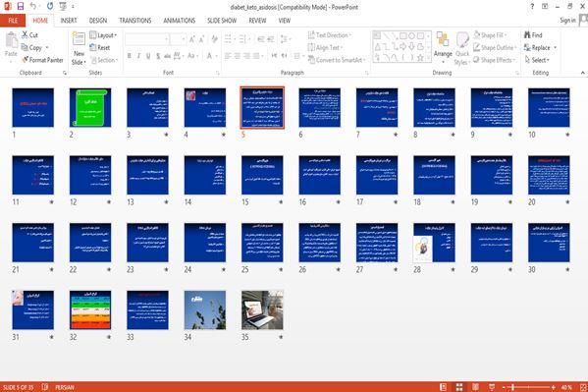Click the bullets list icon

click(x=229, y=39)
